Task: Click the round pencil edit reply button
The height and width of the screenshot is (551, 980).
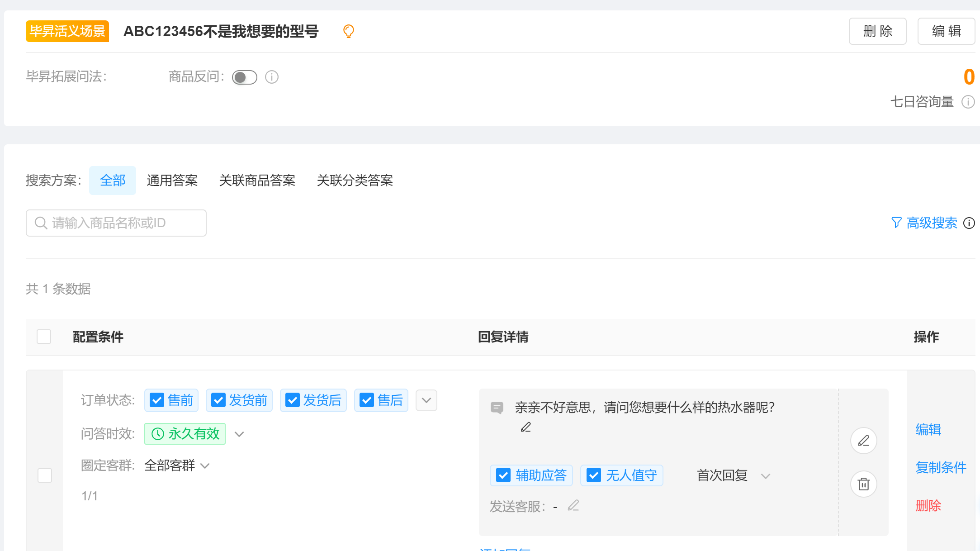Action: tap(863, 441)
